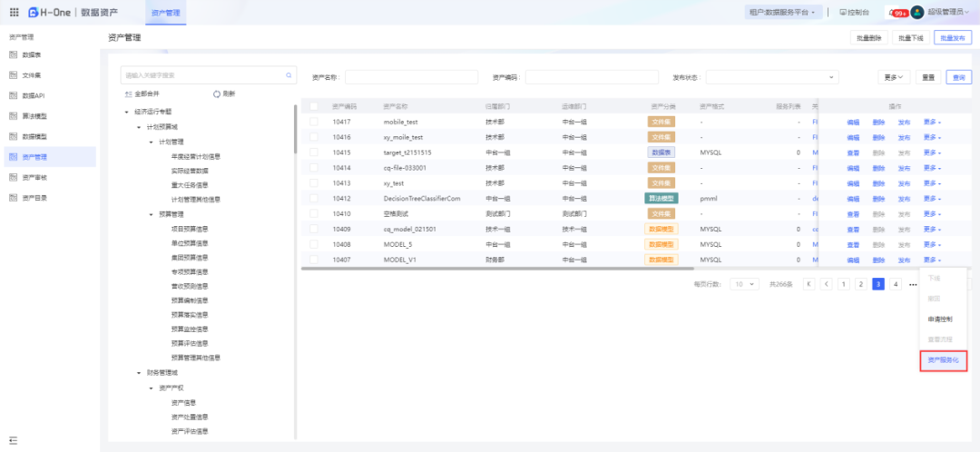The height and width of the screenshot is (452, 980).
Task: Click the 批量发布 button
Action: pyautogui.click(x=952, y=37)
